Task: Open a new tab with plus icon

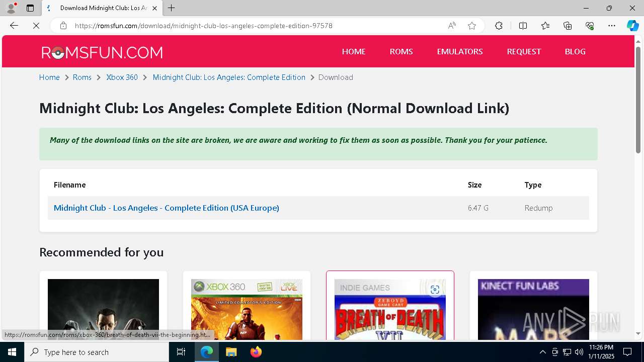Action: coord(172,8)
